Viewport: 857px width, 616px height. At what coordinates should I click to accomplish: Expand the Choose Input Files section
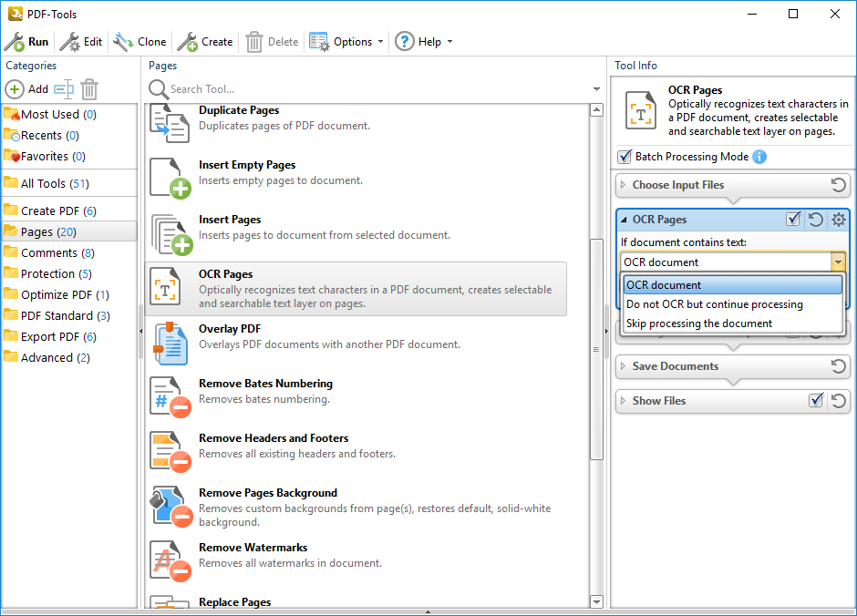pos(677,185)
